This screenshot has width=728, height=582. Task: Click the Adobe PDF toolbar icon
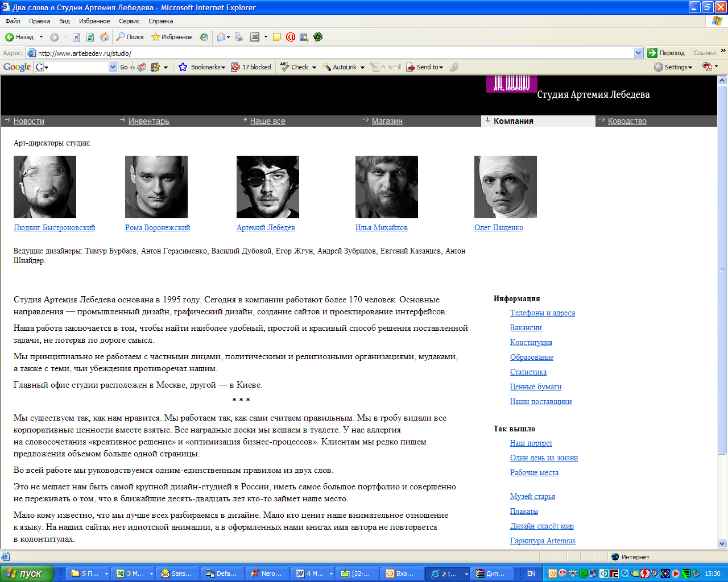(x=707, y=67)
